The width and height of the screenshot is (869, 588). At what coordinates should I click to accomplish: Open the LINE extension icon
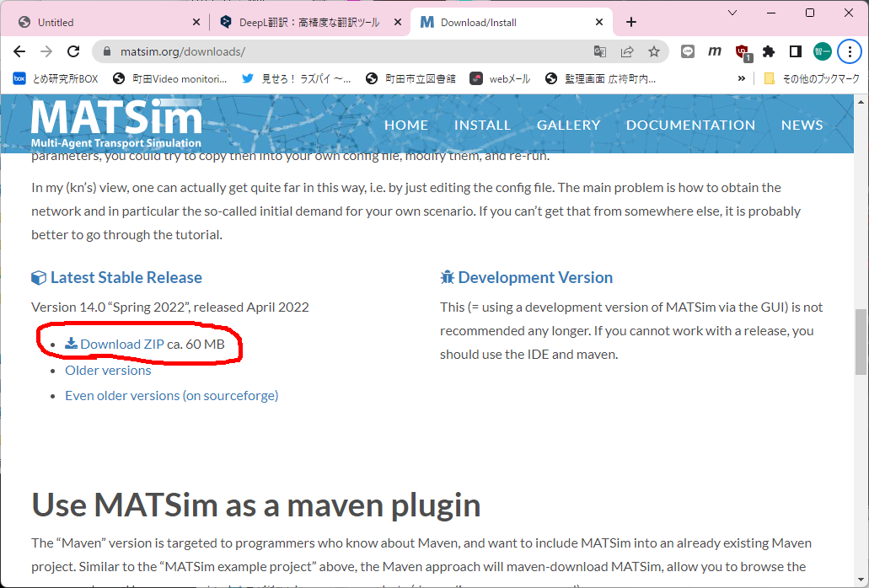pos(688,51)
